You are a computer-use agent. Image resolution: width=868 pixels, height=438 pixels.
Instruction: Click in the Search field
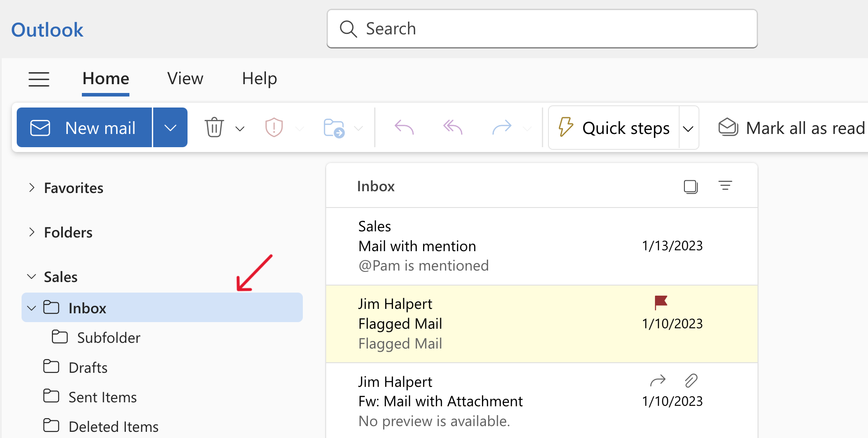point(542,29)
